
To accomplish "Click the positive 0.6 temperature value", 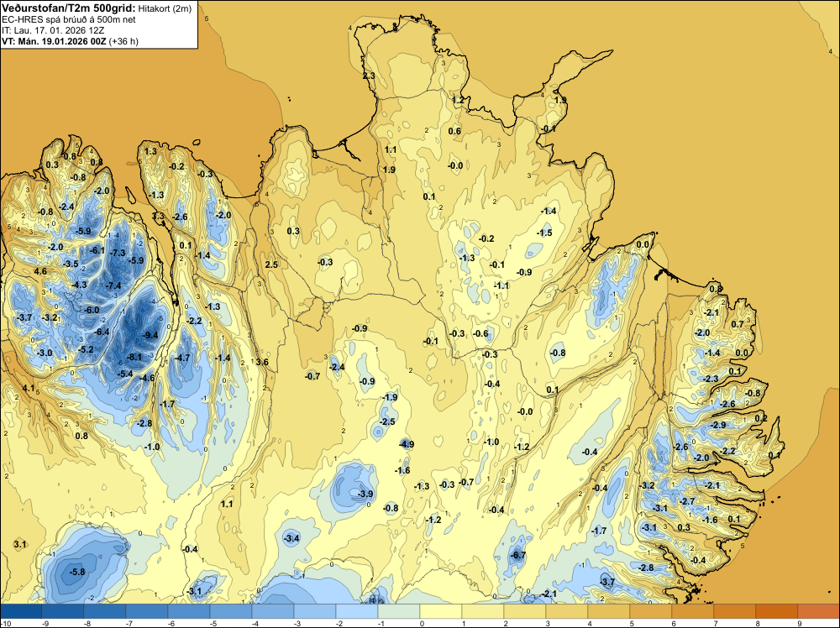I will pyautogui.click(x=454, y=131).
